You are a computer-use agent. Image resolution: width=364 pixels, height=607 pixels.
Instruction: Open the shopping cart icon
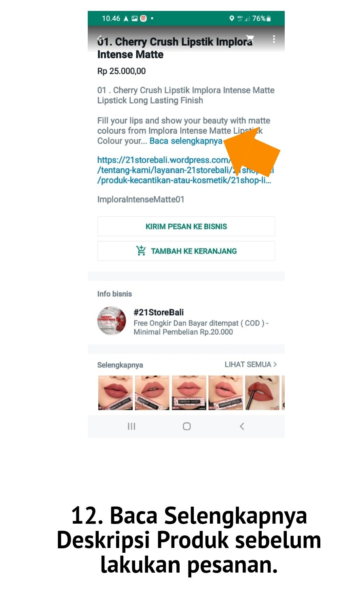[x=250, y=39]
